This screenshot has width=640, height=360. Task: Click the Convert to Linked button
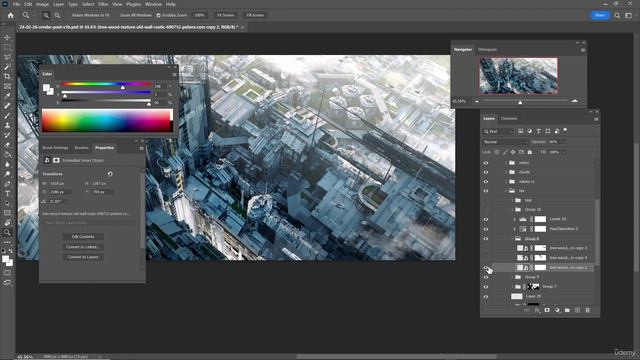83,247
